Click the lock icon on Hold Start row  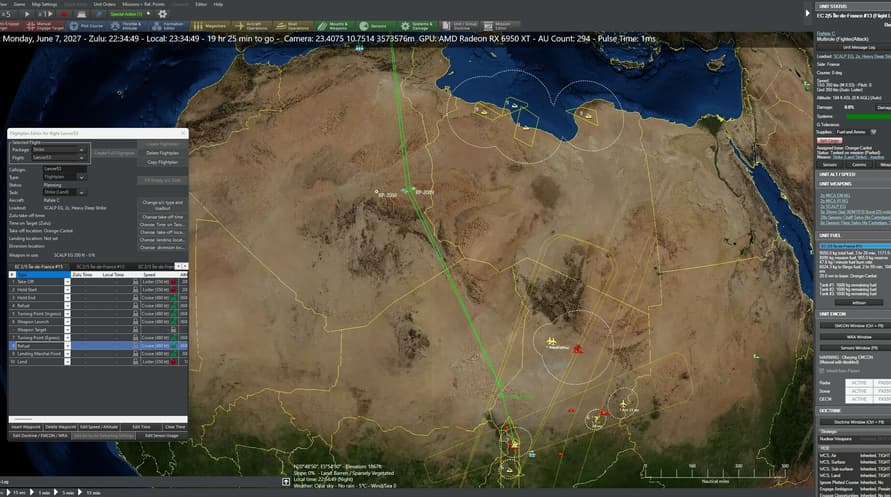135,290
